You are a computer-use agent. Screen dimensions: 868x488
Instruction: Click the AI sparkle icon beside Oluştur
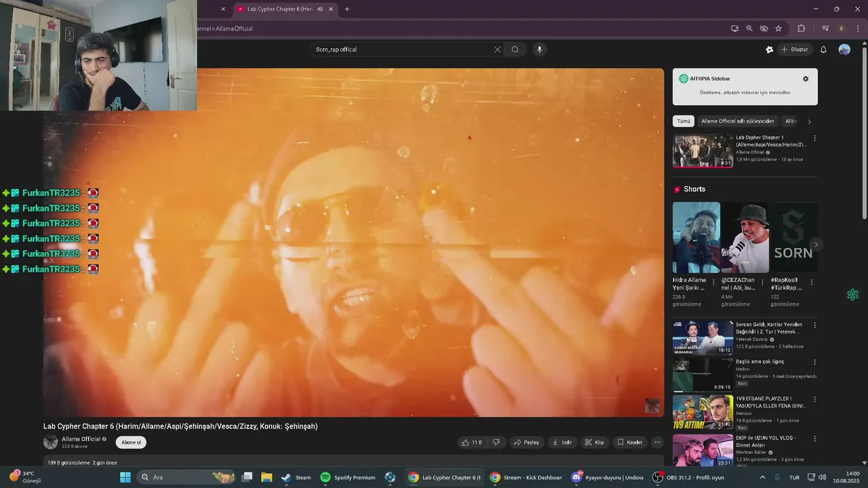click(769, 49)
